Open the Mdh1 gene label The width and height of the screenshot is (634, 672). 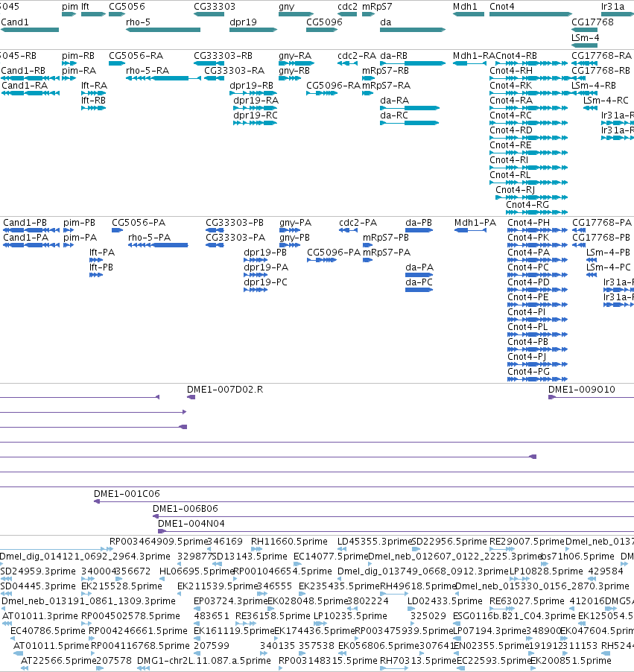tap(465, 7)
